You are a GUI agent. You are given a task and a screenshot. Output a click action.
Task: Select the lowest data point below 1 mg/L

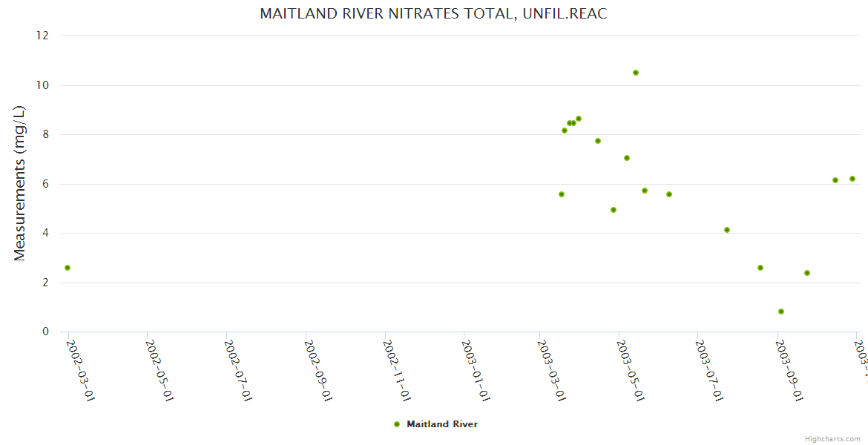[x=781, y=311]
